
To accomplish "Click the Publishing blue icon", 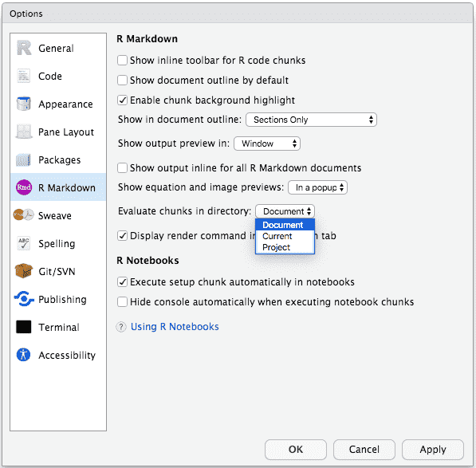I will click(24, 299).
